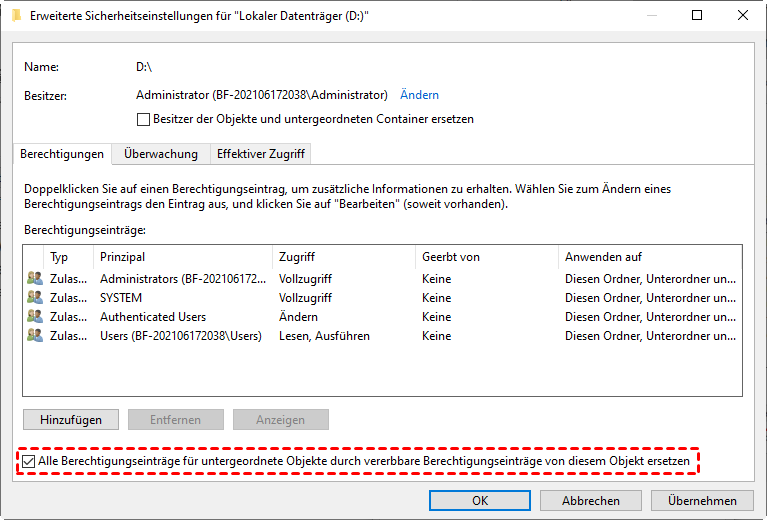Screen dimensions: 767x520
Task: Click the Übernehmen button
Action: 702,500
